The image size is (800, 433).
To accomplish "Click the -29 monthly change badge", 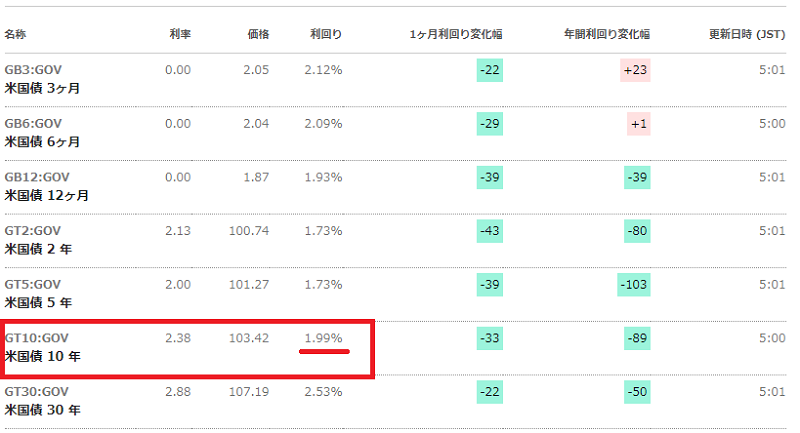I will 490,123.
